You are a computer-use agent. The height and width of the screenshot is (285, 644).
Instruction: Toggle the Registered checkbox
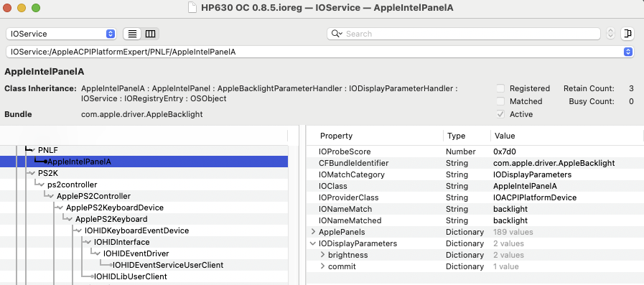tap(500, 88)
